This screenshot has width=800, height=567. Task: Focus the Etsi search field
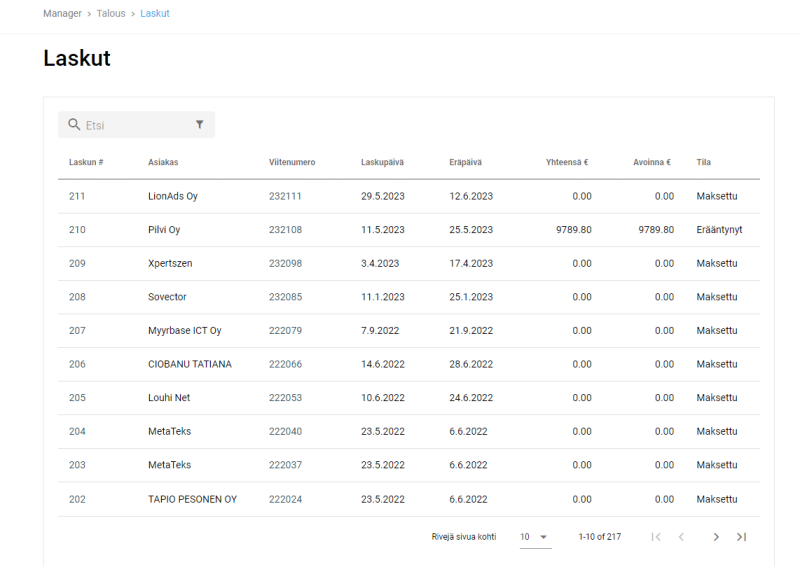tap(137, 125)
